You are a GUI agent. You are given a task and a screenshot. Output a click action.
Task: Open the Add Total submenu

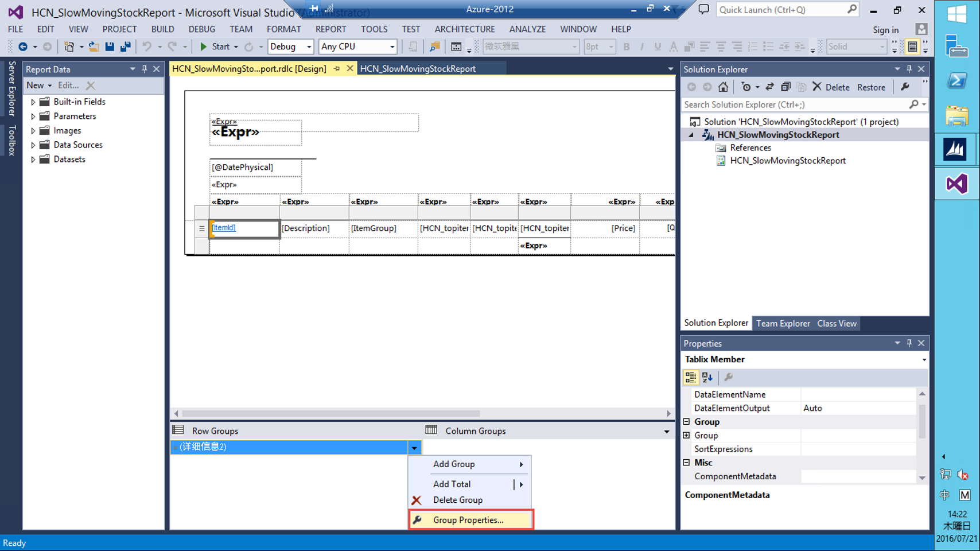(470, 484)
